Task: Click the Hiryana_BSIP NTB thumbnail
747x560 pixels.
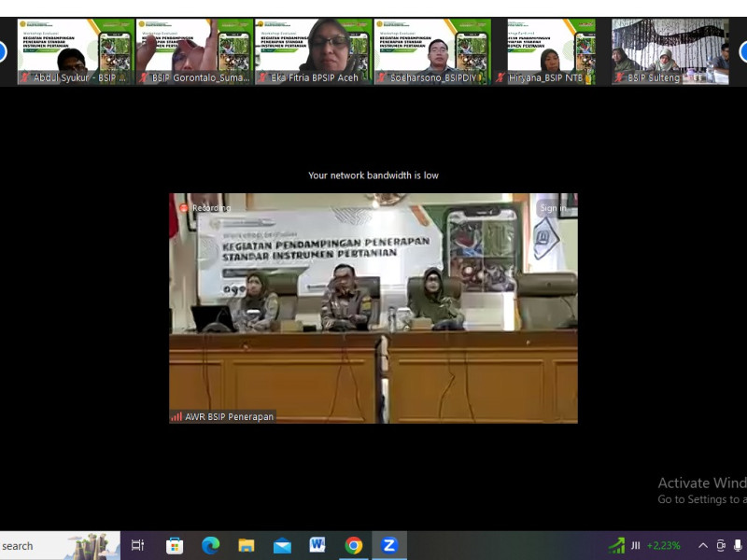Action: point(551,51)
